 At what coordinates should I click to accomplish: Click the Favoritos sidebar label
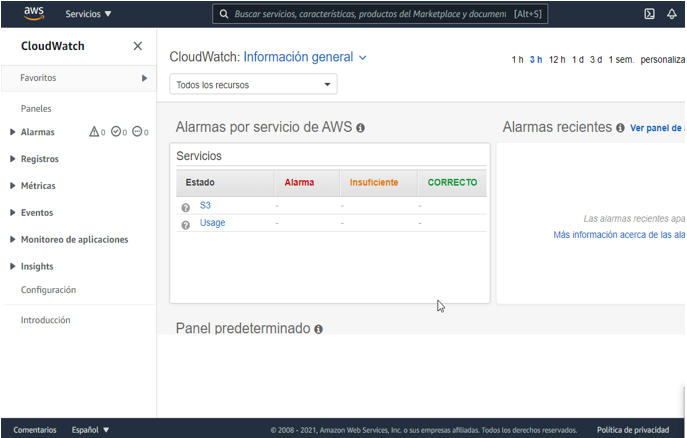[38, 78]
